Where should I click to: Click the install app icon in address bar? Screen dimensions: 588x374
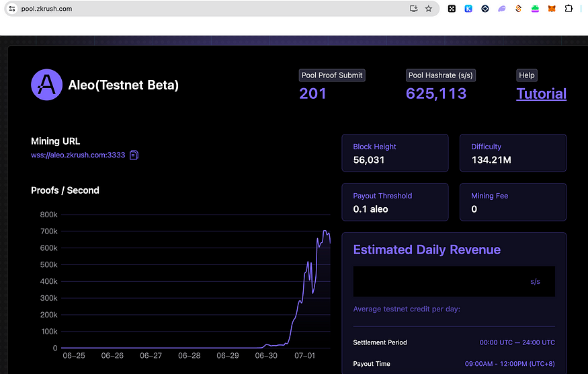click(x=413, y=9)
